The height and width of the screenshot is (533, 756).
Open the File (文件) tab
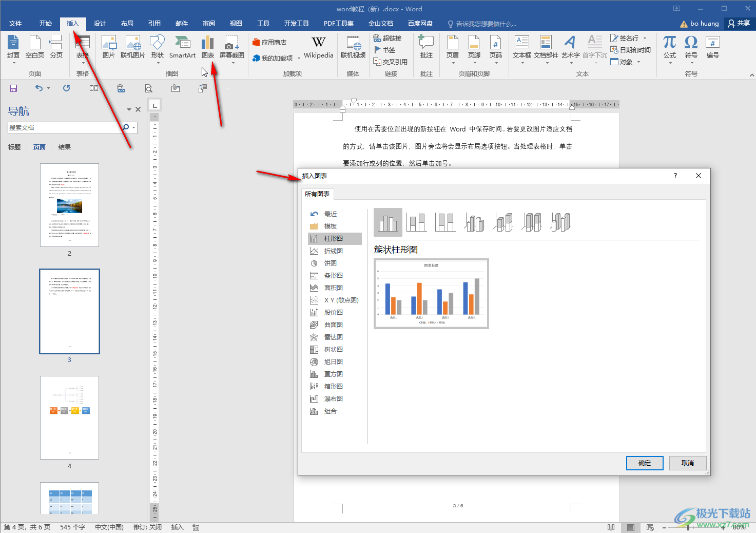pos(15,24)
